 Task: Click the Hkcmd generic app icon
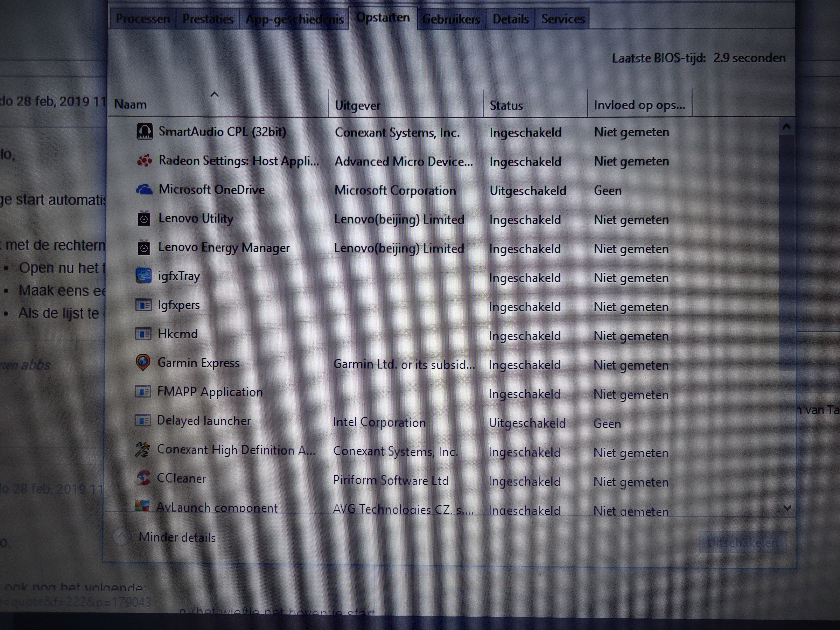[143, 334]
